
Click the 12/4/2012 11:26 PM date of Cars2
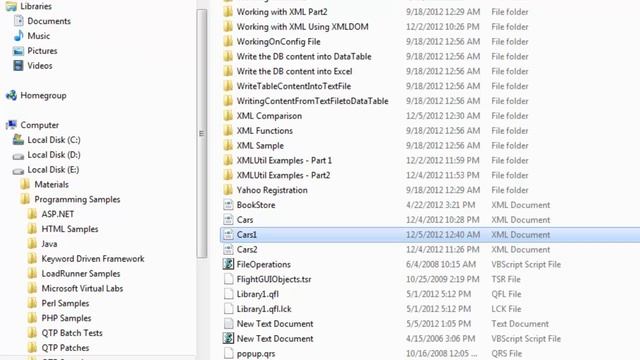(x=443, y=249)
